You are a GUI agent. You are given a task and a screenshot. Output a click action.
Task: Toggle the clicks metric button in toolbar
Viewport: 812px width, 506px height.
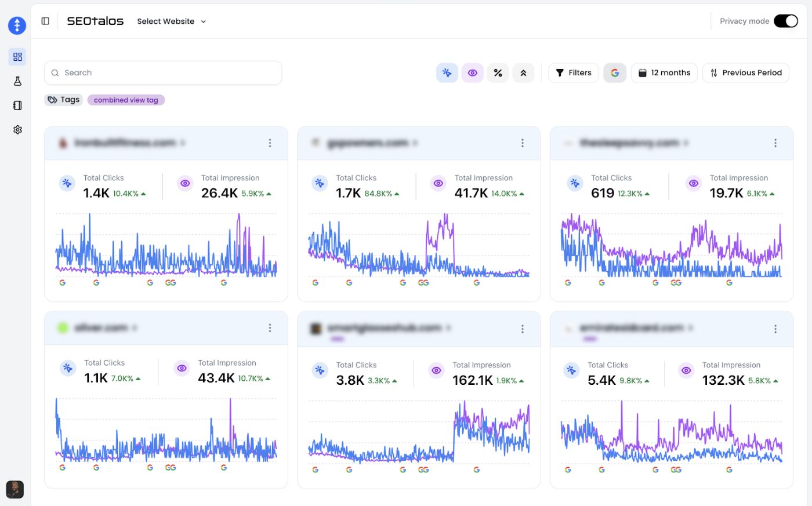(x=447, y=73)
